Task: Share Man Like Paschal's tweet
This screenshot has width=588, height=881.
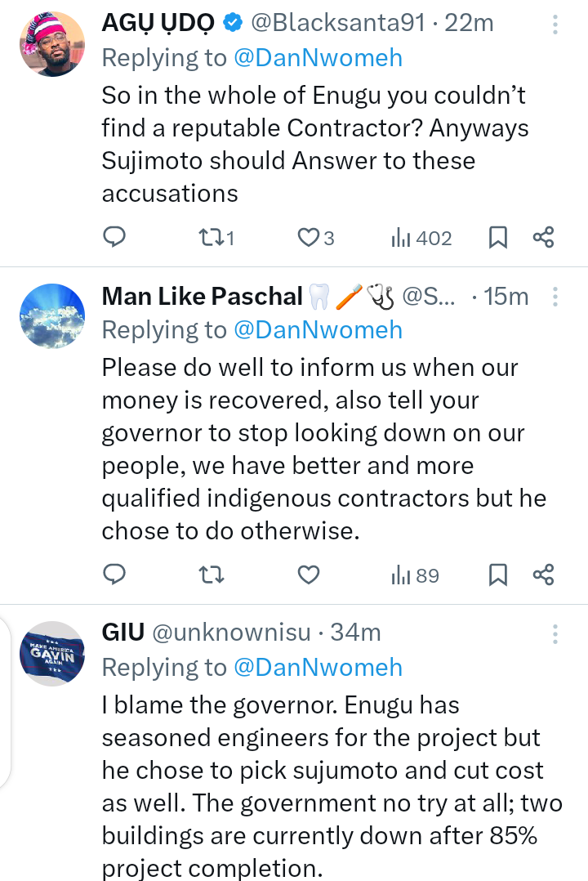Action: pyautogui.click(x=544, y=575)
